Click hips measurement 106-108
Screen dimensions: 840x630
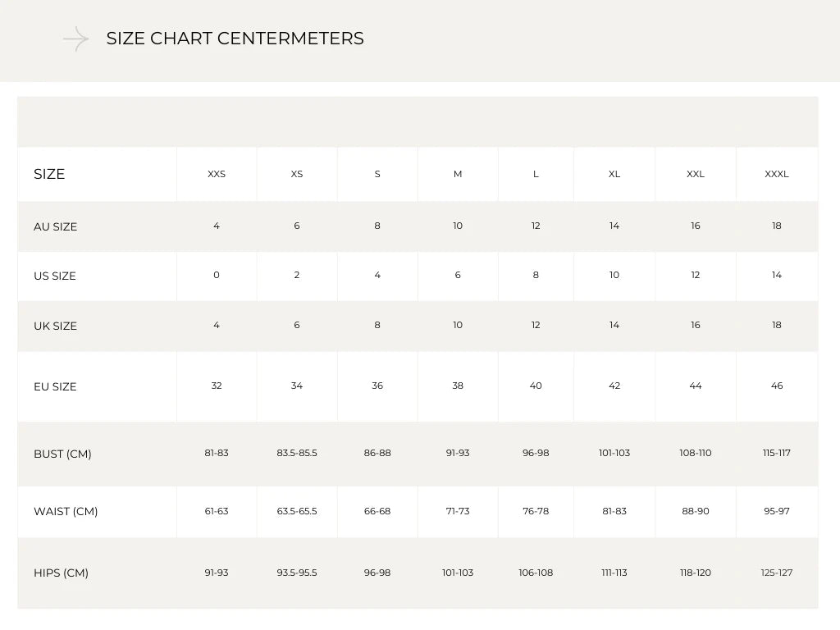point(536,573)
